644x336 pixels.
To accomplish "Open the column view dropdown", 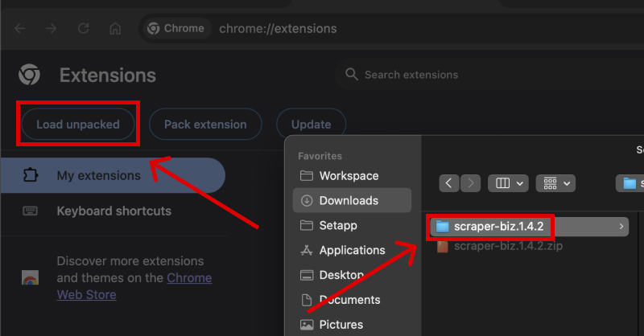I will [x=509, y=183].
